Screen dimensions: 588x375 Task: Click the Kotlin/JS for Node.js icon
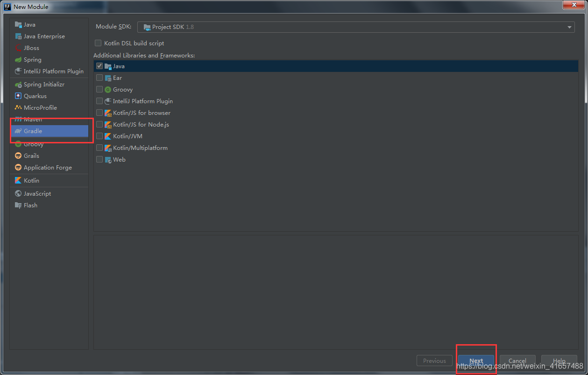108,125
